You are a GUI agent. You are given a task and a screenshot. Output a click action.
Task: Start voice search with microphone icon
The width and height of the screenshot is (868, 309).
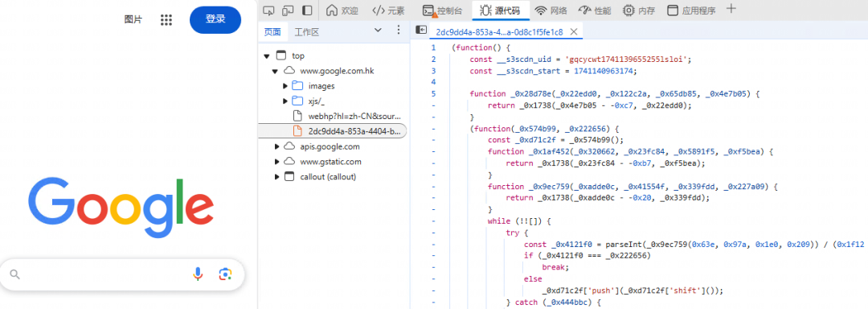pos(198,274)
